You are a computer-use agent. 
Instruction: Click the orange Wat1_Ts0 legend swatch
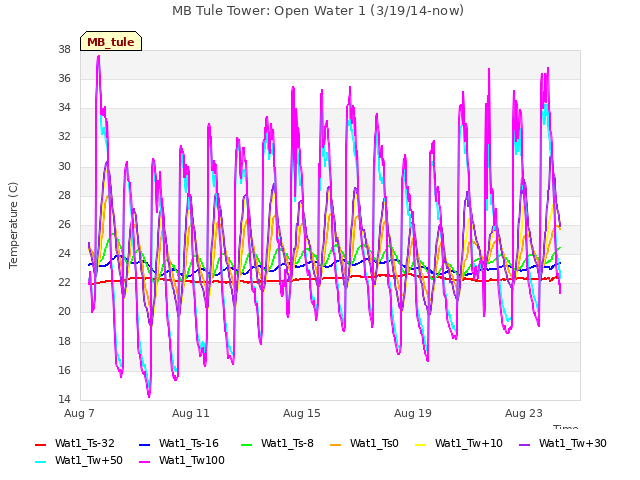tap(336, 444)
